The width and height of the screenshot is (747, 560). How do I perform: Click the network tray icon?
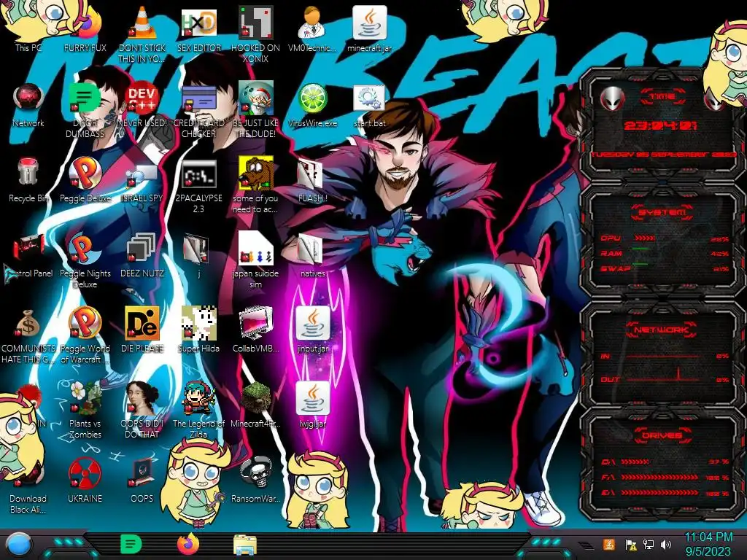[649, 544]
